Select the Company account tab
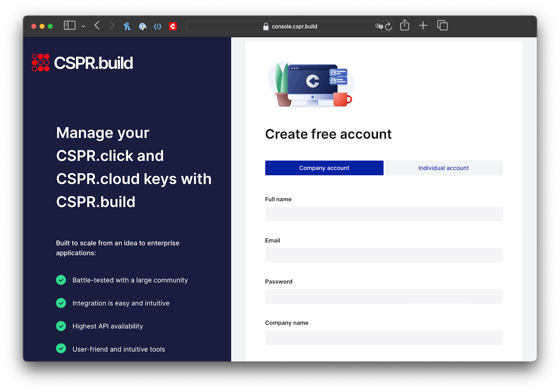 click(324, 168)
